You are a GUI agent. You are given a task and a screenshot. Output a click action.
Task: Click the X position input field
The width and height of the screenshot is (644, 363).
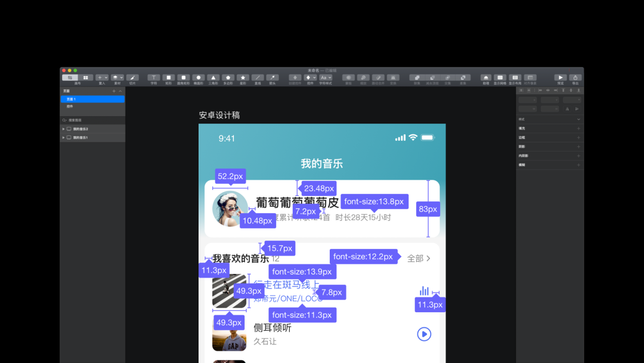coord(528,100)
